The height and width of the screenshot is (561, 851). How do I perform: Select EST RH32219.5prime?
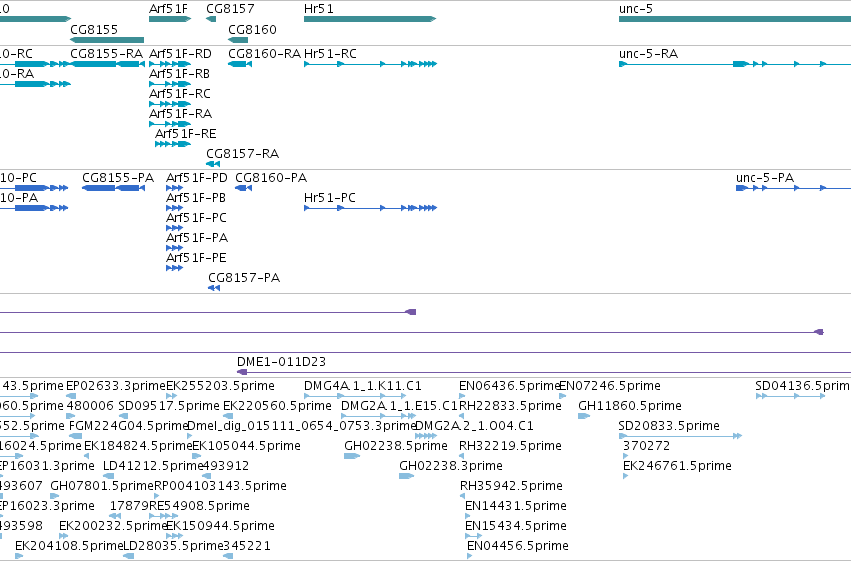[x=510, y=446]
